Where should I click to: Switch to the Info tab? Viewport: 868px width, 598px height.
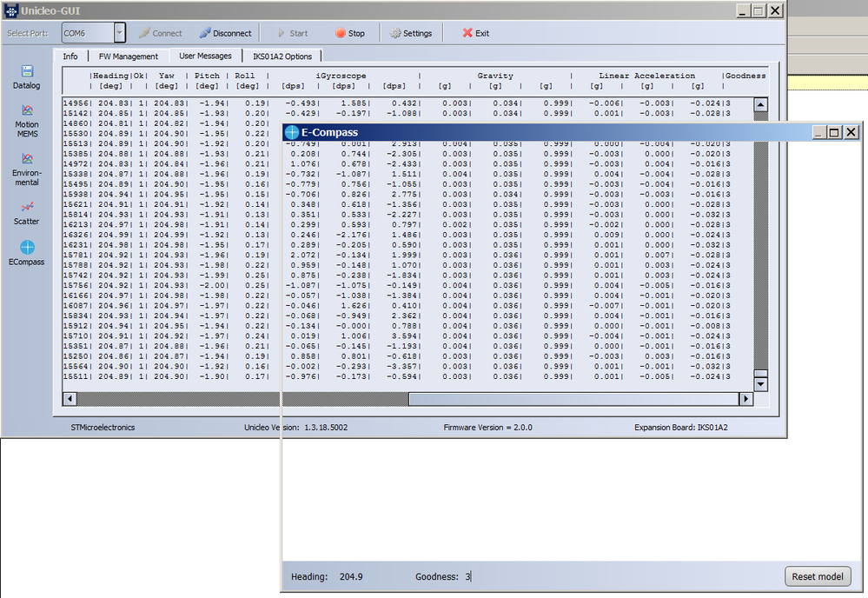coord(70,56)
